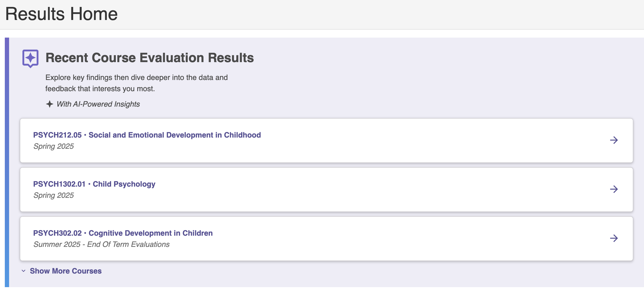Click arrow icon on Child Psychology card

click(x=614, y=189)
